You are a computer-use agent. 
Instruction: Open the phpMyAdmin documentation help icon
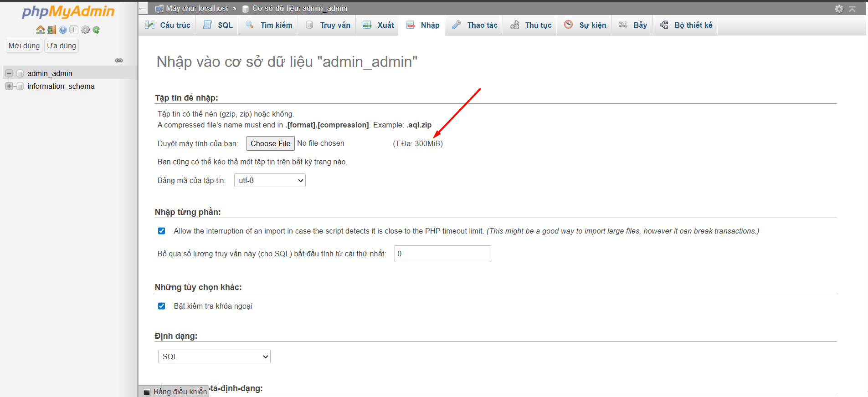coord(63,30)
